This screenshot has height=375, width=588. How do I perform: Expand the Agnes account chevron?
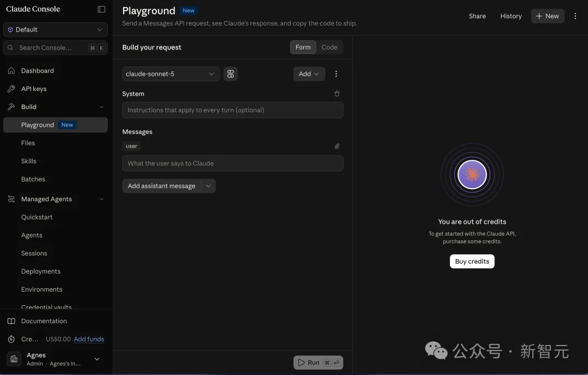pyautogui.click(x=97, y=359)
